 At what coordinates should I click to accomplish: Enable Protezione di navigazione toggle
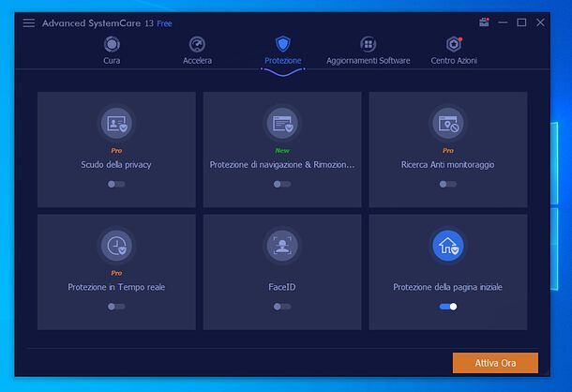point(282,184)
